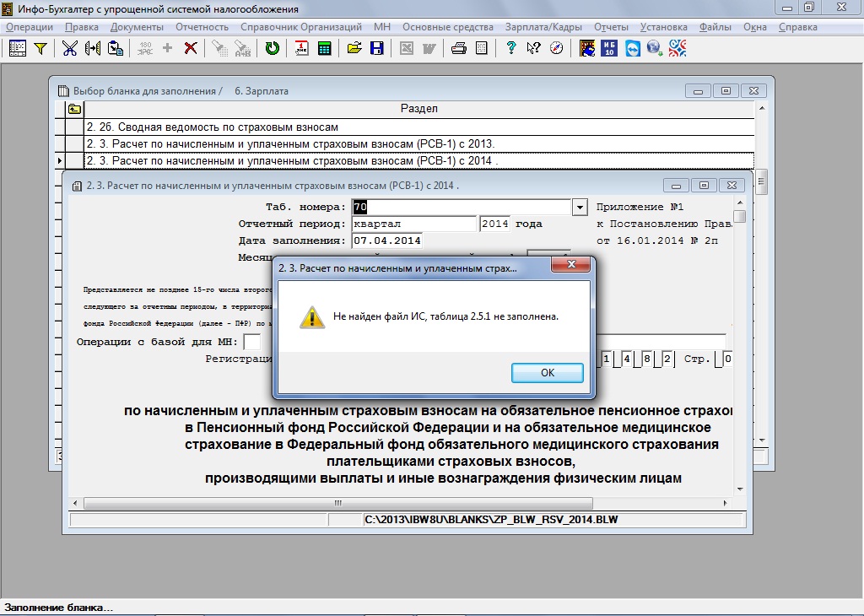
Task: Open the green calculator icon
Action: point(325,48)
